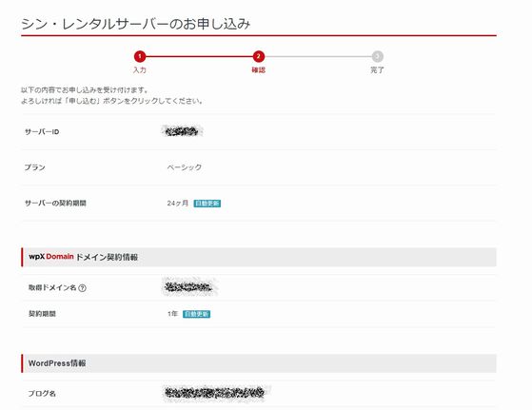Select the 完了 step label
532x410 pixels.
[x=377, y=70]
